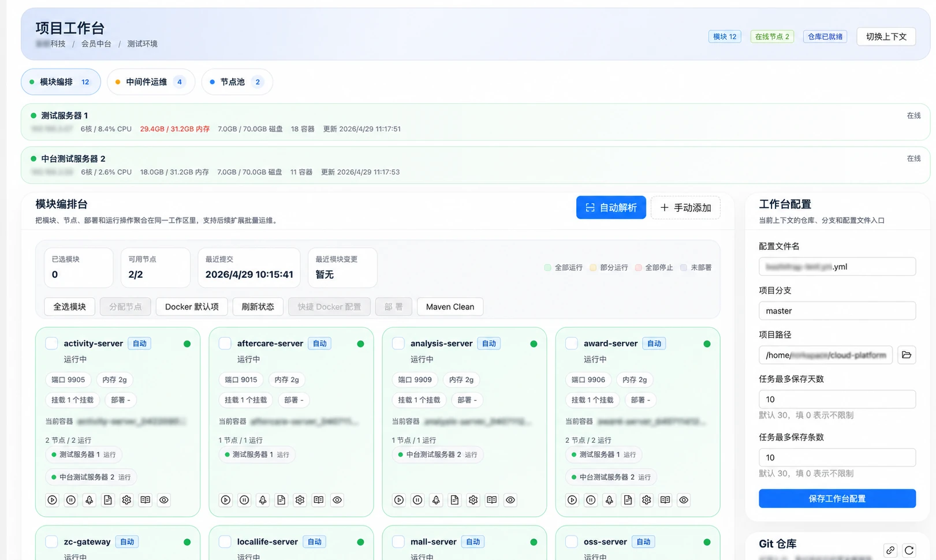Open the book icon on activity-server card
936x560 pixels.
(146, 500)
